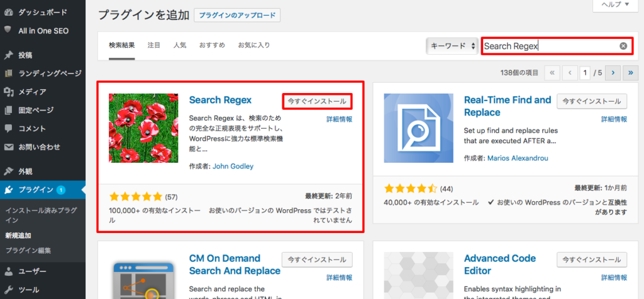The image size is (644, 299).
Task: Click the 固定ページ pages icon
Action: coord(8,110)
